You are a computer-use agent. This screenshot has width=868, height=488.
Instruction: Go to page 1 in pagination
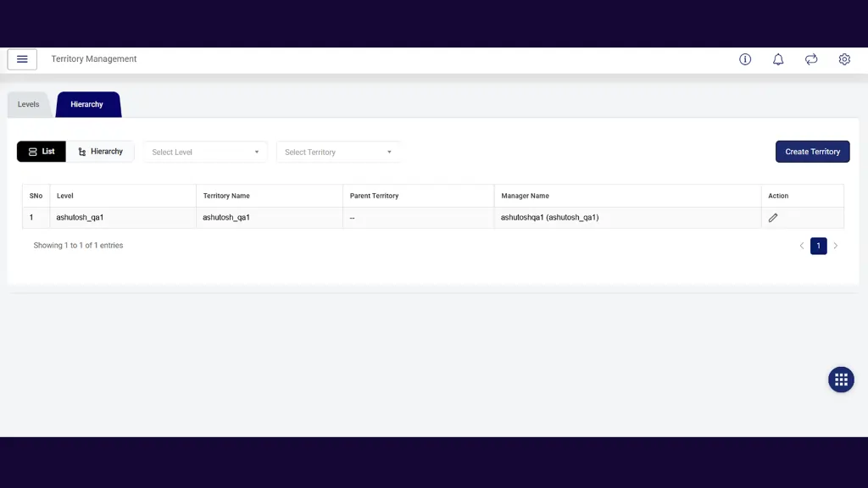818,246
